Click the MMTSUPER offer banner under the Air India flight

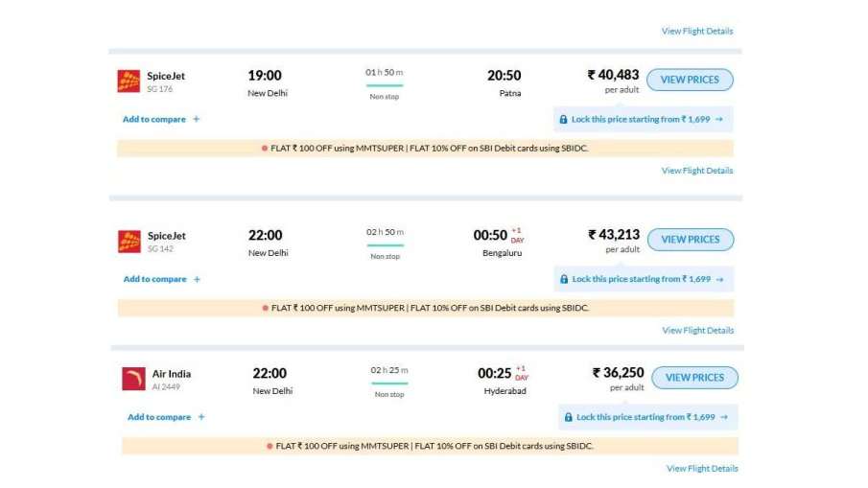point(430,446)
